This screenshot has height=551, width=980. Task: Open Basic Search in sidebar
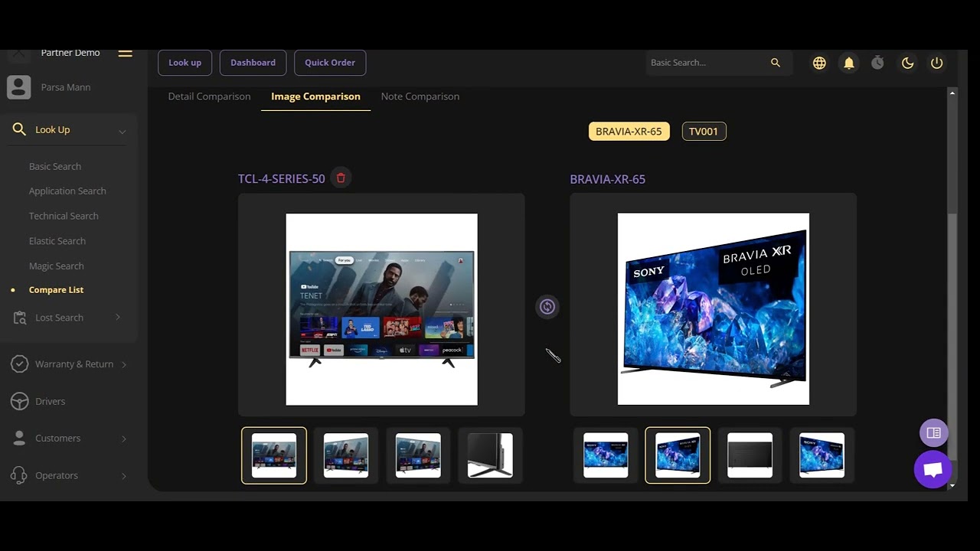point(55,166)
